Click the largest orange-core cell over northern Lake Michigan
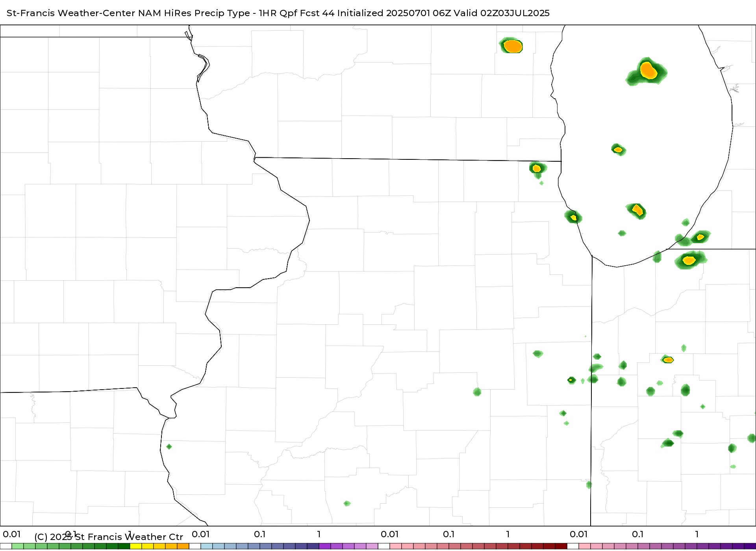Screen dimensions: 756x551 [648, 71]
